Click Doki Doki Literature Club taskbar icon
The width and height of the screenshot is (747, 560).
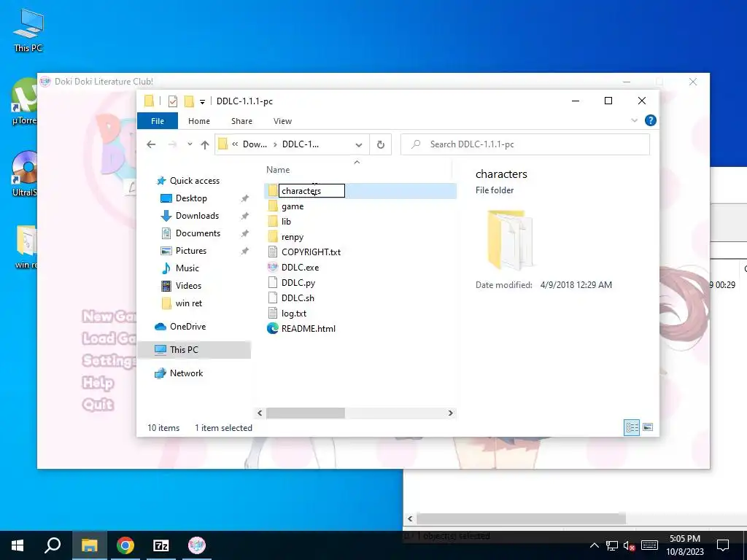197,545
